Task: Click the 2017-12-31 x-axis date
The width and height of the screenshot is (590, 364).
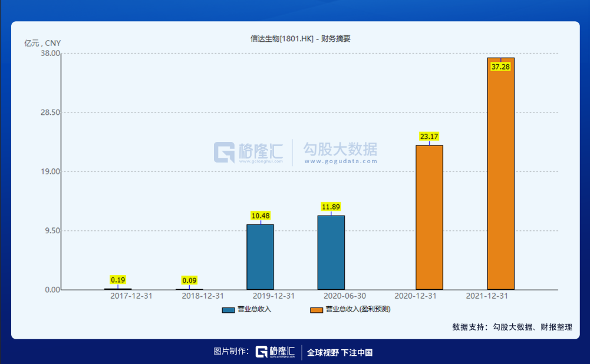Action: 131,296
